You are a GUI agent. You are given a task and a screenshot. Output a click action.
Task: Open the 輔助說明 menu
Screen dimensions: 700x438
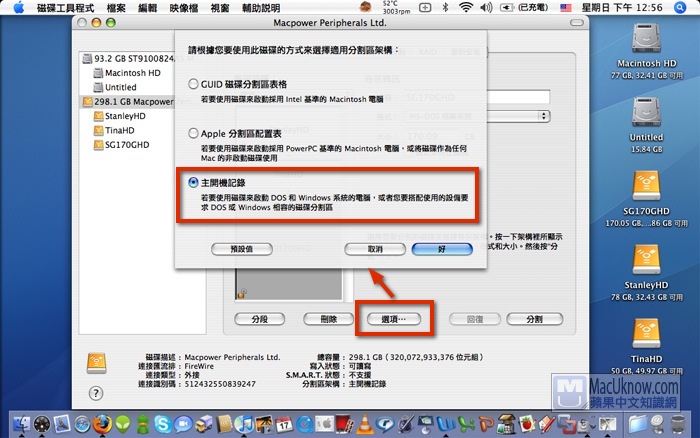coord(261,8)
